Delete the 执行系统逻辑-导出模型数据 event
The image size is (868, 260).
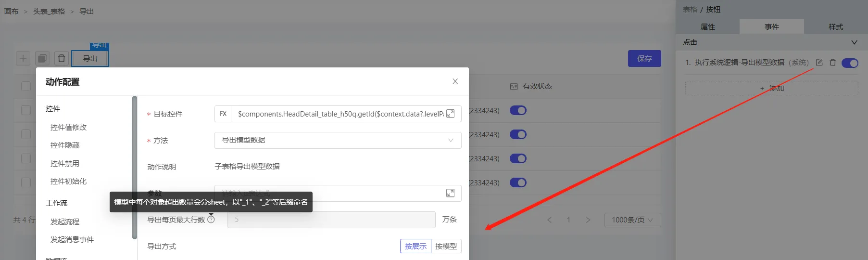[x=832, y=63]
